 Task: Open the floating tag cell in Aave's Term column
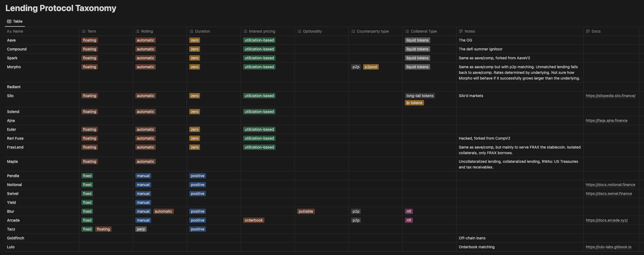[x=89, y=40]
